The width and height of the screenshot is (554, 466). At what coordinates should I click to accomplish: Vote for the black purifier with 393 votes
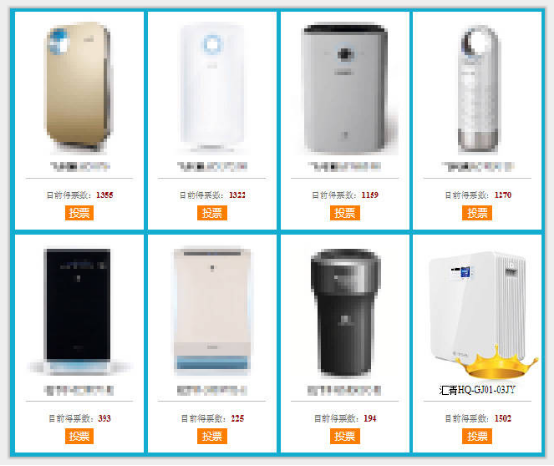click(x=79, y=436)
